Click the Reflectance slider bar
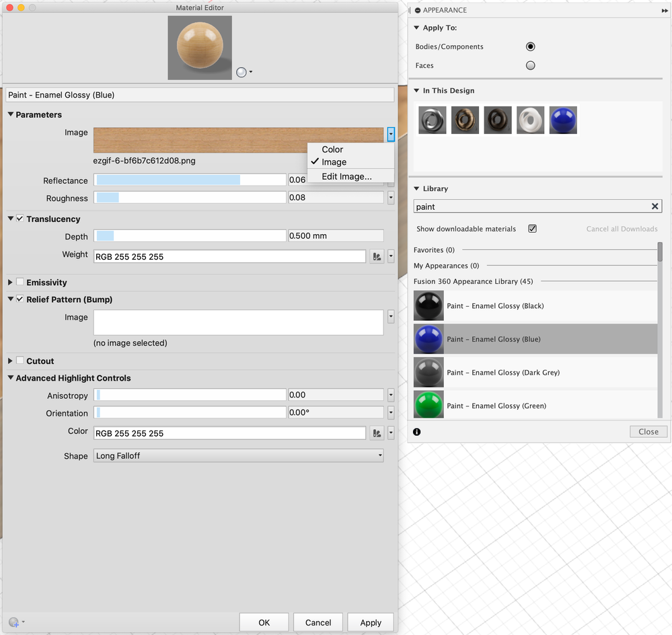672x635 pixels. point(190,180)
